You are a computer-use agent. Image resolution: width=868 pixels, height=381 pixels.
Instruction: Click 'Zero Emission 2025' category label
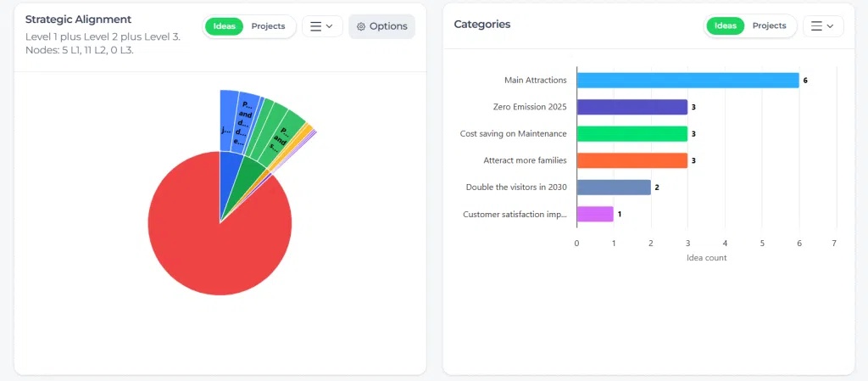pyautogui.click(x=530, y=107)
